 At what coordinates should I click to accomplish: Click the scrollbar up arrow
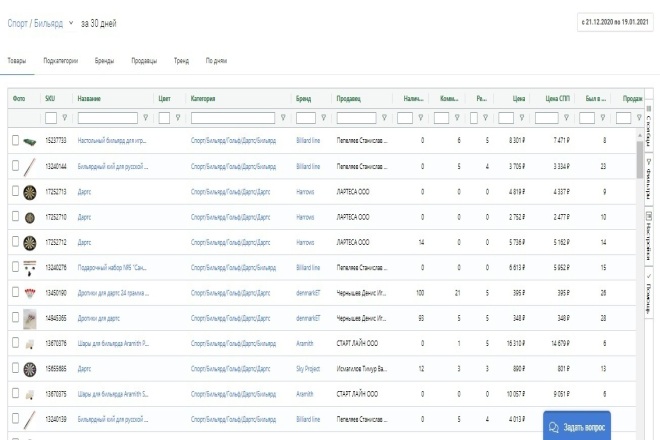coord(639,135)
